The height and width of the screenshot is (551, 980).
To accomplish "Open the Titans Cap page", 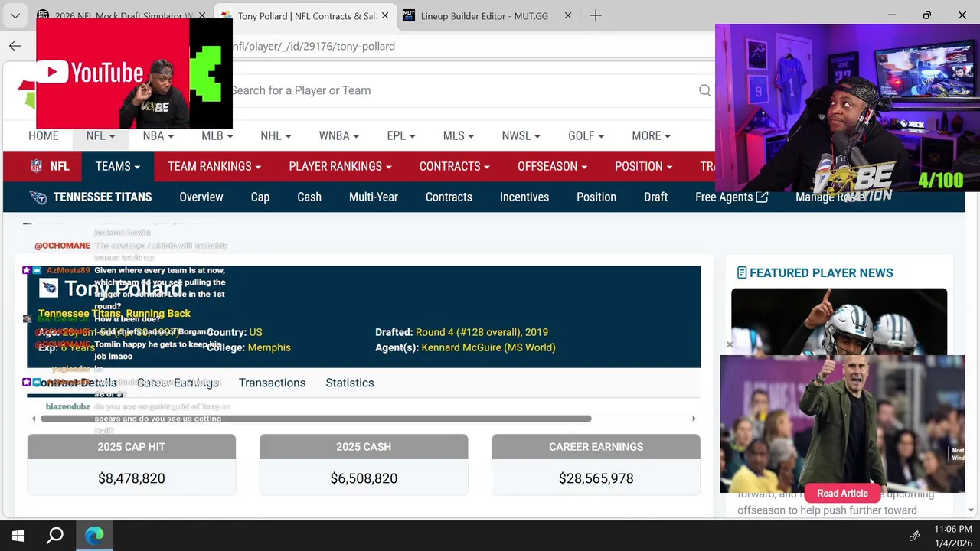I will [x=260, y=197].
